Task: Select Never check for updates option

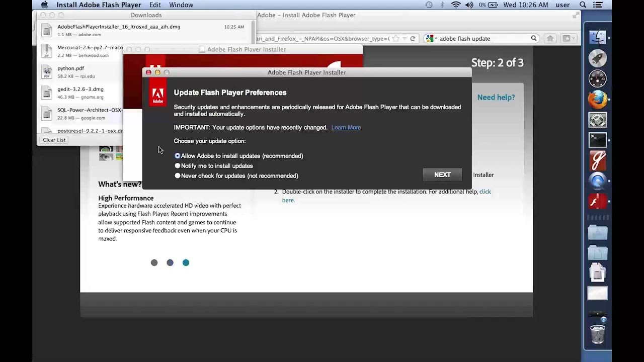Action: (178, 176)
